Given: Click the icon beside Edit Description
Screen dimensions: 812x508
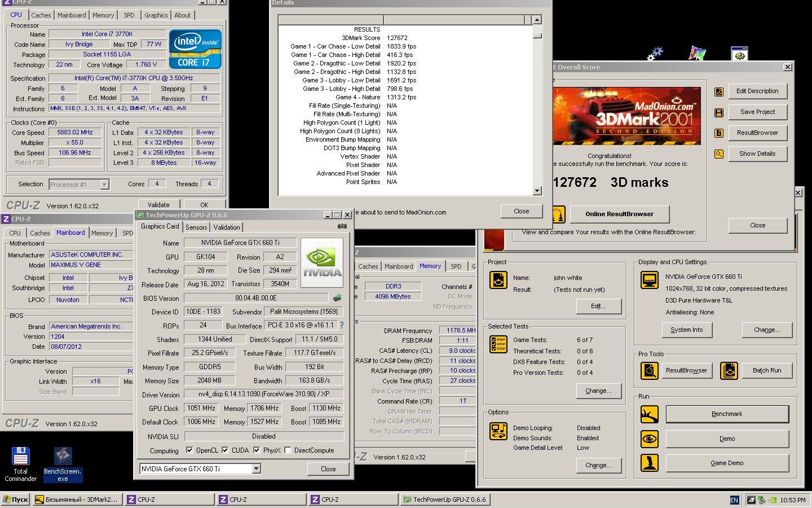Looking at the screenshot, I should [718, 91].
